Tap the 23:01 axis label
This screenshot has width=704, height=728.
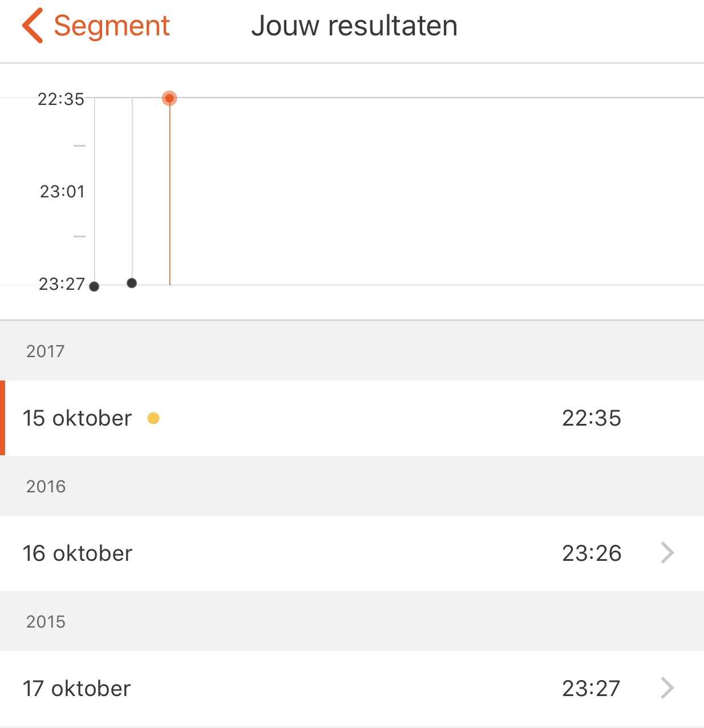(x=62, y=192)
